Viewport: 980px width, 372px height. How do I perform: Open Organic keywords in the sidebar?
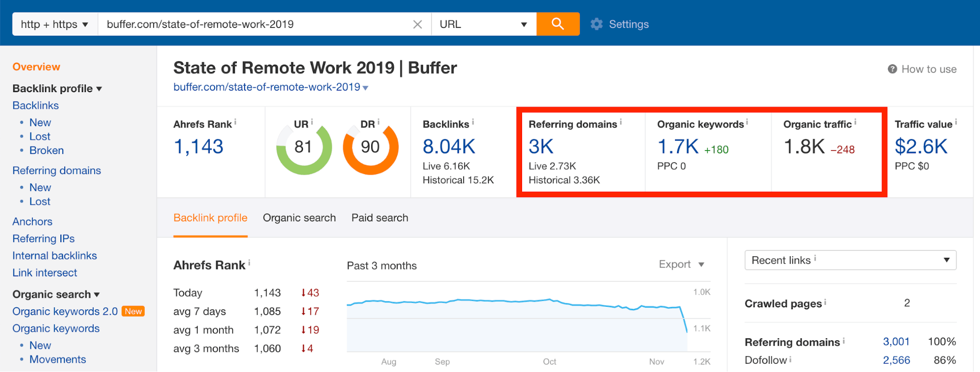click(56, 328)
